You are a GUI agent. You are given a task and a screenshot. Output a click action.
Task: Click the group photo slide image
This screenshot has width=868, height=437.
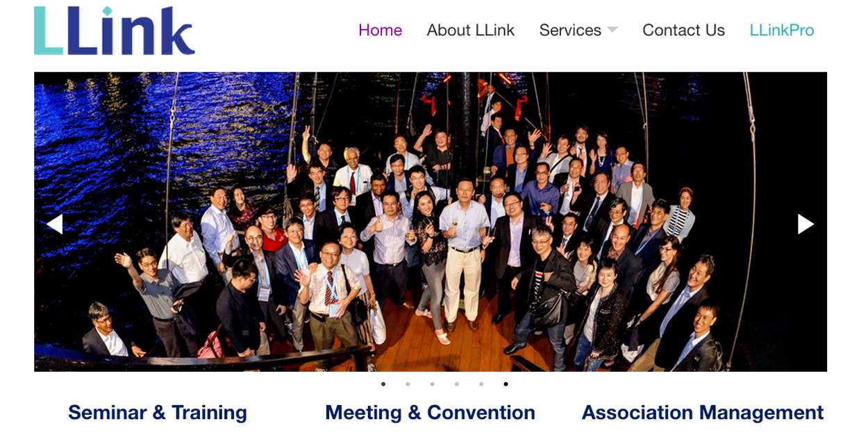431,222
